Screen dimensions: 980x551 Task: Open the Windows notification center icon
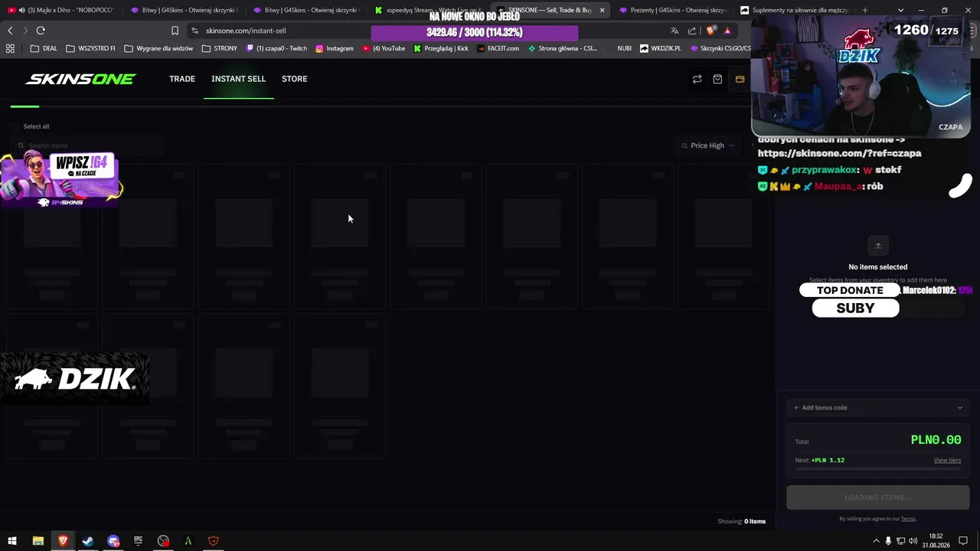(963, 541)
